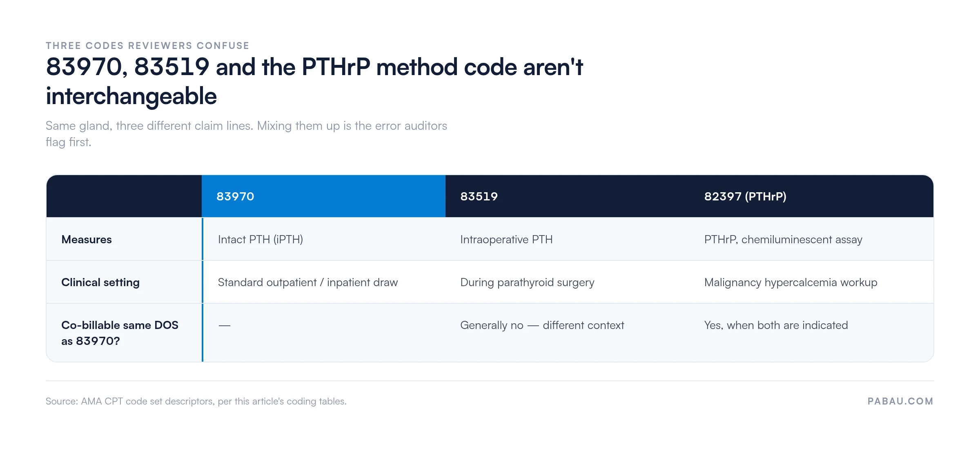Click the Intraoperative PTH cell
980x449 pixels.
coord(506,240)
